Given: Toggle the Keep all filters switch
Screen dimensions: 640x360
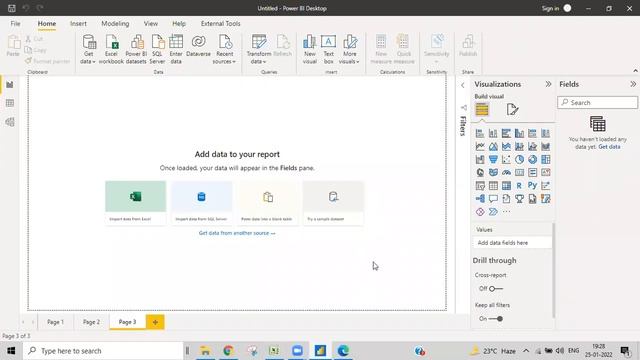Looking at the screenshot, I should (496, 319).
